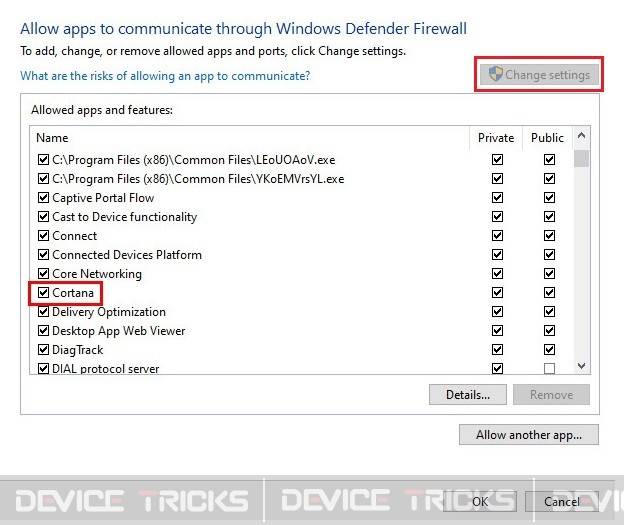Confirm with the OK button

(x=480, y=502)
